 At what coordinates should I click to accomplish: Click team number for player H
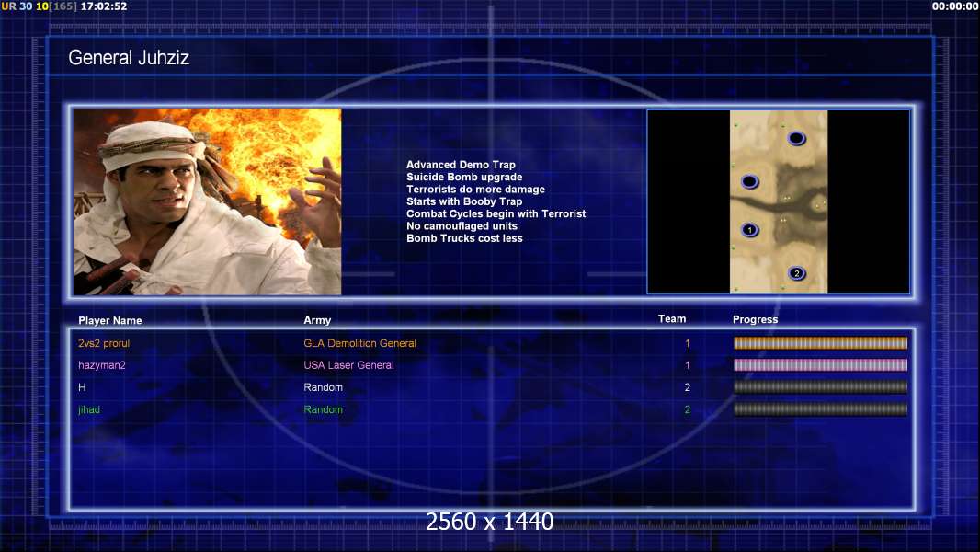(x=688, y=387)
